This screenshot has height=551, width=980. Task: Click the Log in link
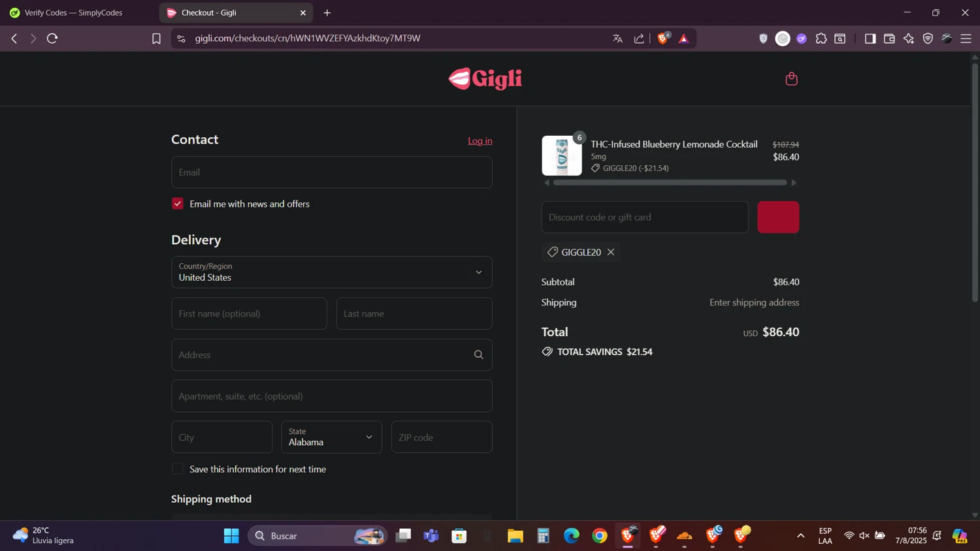pos(480,140)
